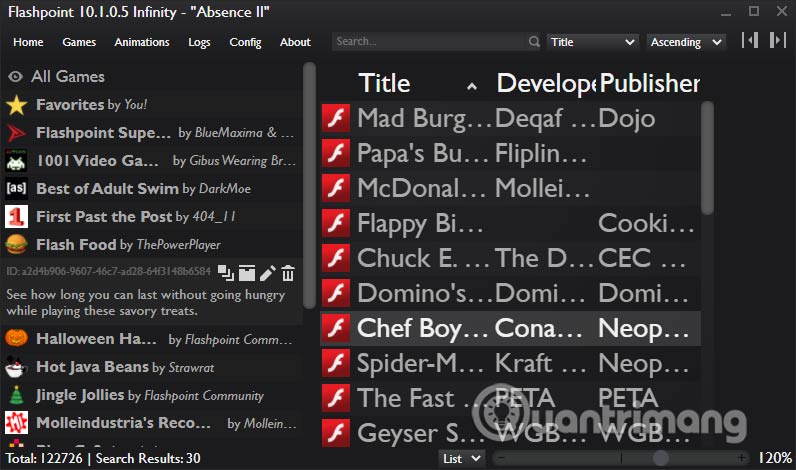Click Kraft ... developer cell
Viewport: 796px width, 470px height.
[540, 363]
